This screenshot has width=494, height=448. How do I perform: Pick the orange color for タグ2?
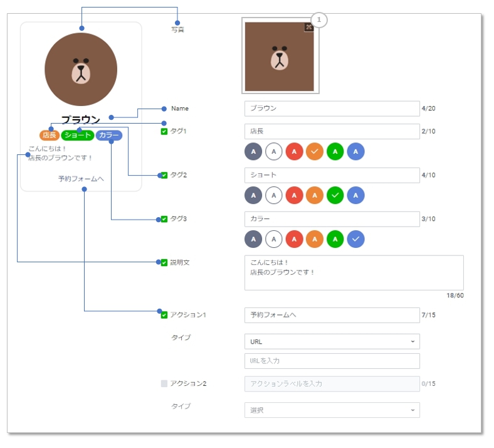[315, 195]
